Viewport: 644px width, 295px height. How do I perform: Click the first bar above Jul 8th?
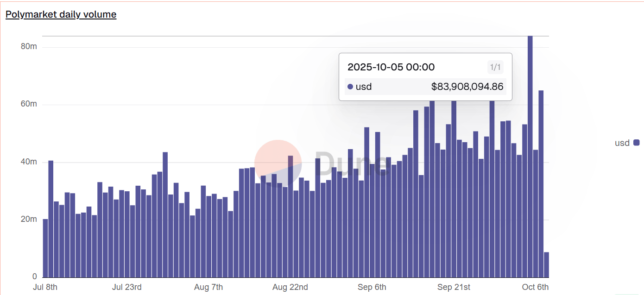pyautogui.click(x=45, y=248)
